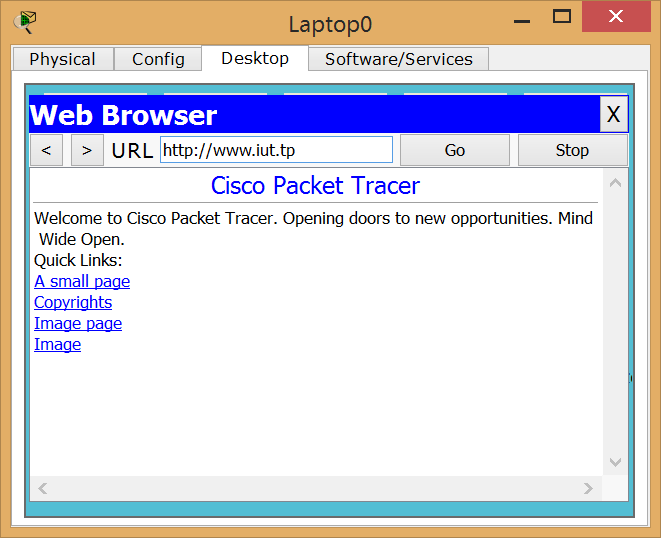This screenshot has height=538, width=661.
Task: Close the Web Browser with X button
Action: (x=614, y=114)
